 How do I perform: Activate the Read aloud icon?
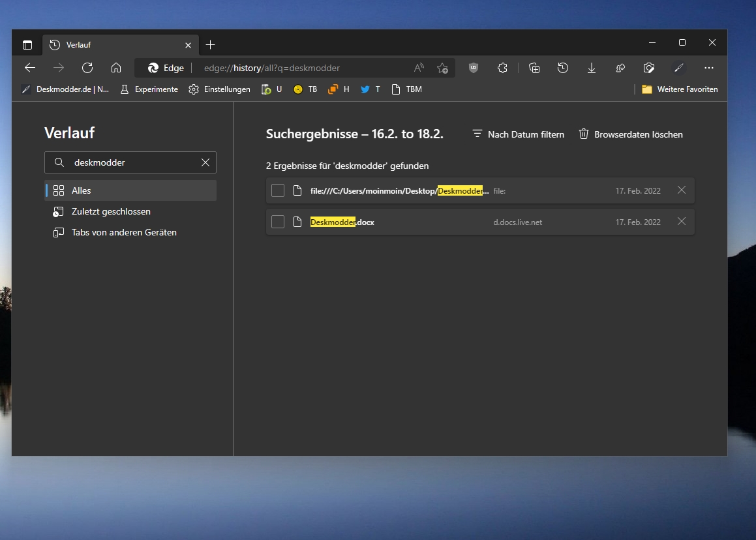click(x=419, y=68)
